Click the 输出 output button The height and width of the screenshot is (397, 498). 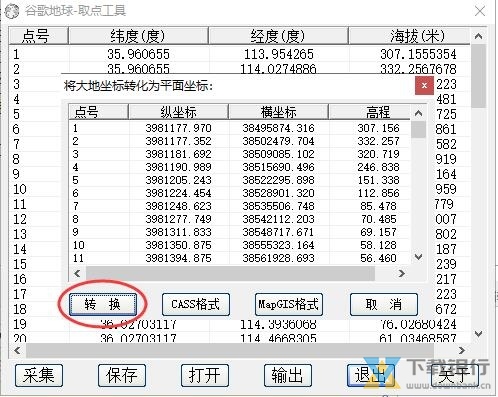[288, 375]
